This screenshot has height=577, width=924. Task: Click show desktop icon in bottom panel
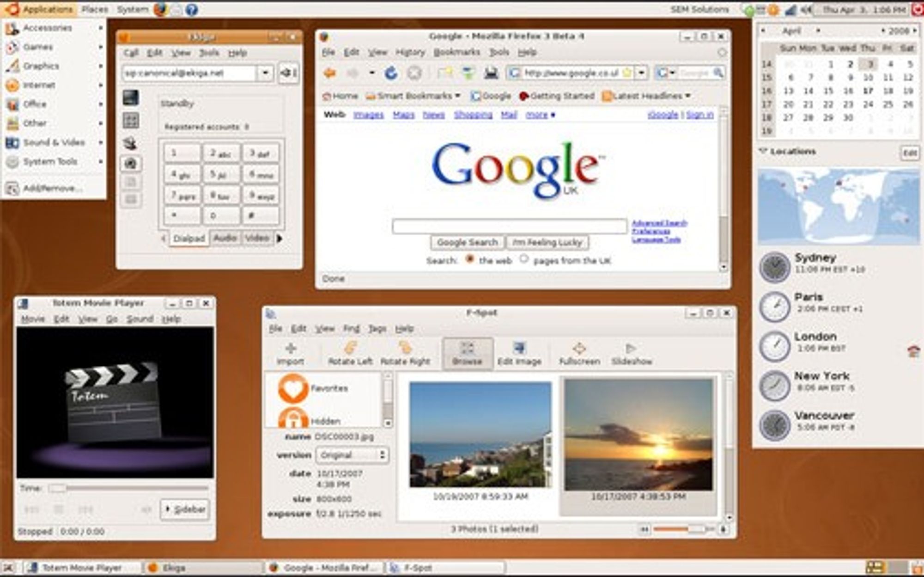pos(8,568)
